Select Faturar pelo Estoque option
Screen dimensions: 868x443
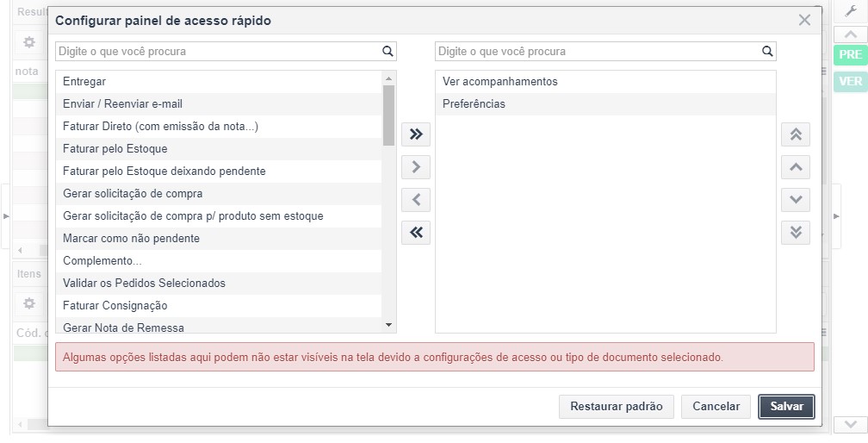pos(219,149)
